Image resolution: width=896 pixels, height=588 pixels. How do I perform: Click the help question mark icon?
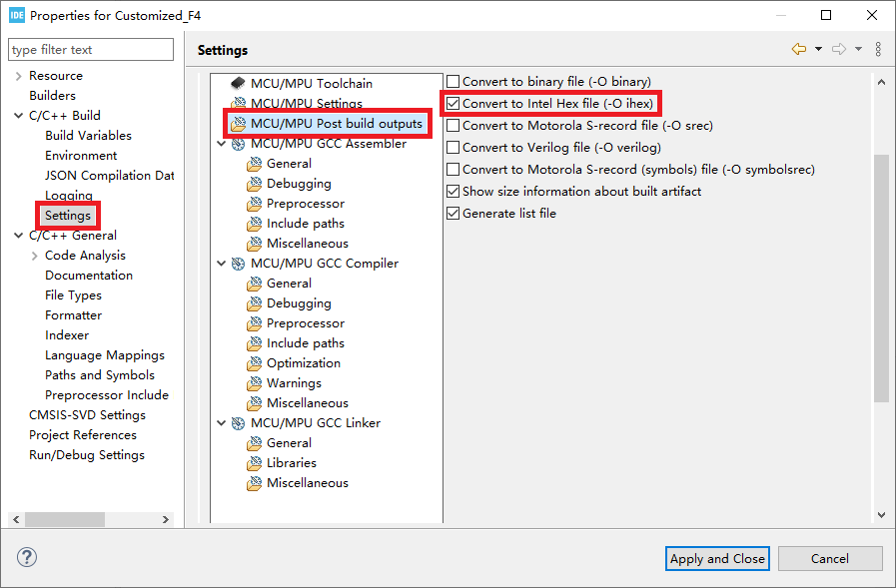(28, 558)
